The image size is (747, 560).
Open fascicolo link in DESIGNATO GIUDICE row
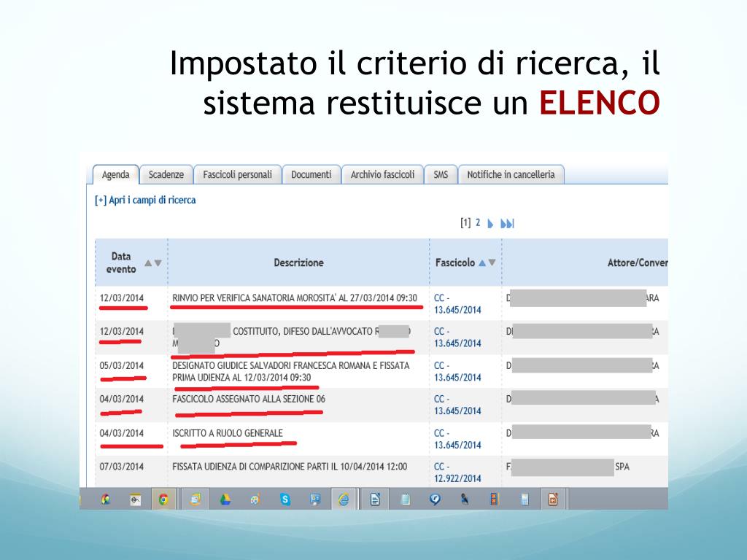(457, 371)
